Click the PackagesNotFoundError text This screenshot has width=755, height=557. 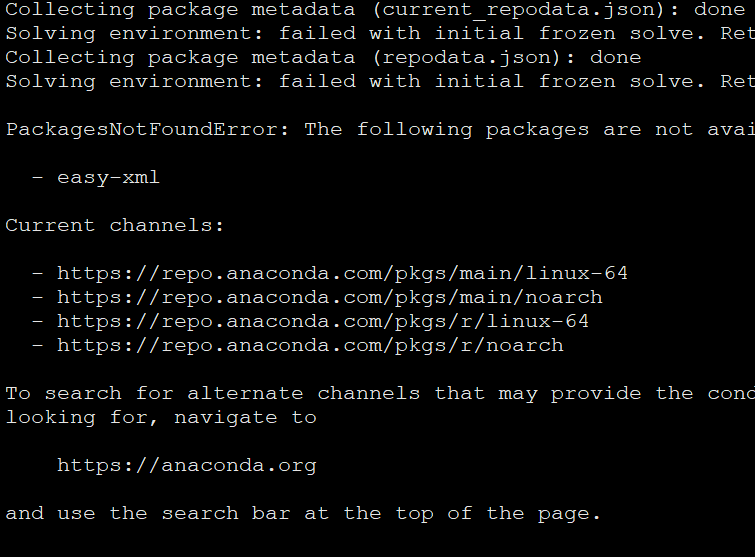click(147, 130)
